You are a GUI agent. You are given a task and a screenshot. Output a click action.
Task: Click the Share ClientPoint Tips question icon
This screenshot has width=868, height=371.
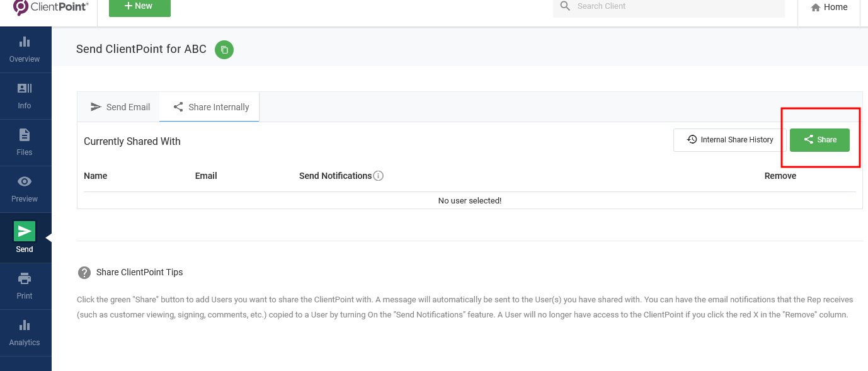click(x=84, y=273)
